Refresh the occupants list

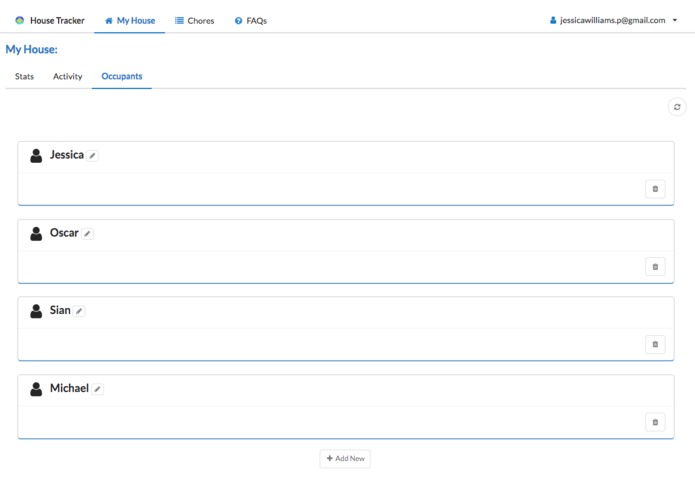(677, 107)
